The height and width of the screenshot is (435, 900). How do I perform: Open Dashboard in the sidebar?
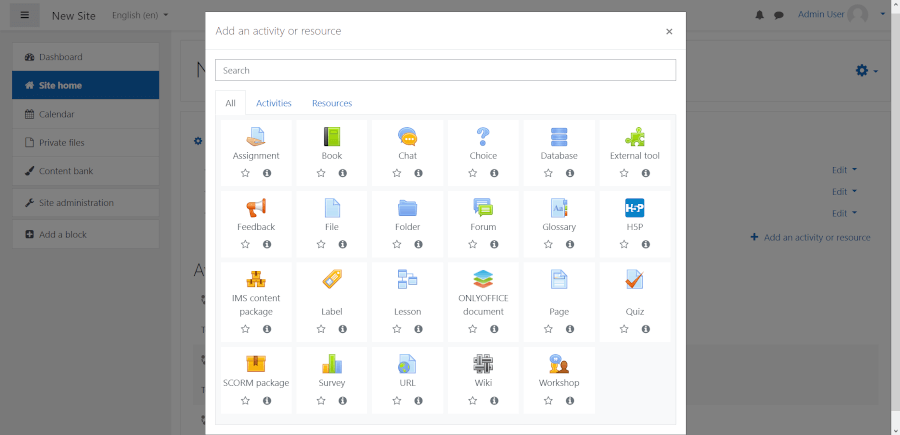pos(86,57)
